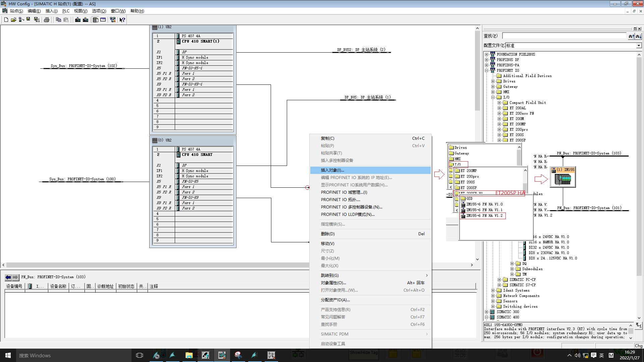Click in the catalog Find (查找) text field
Image resolution: width=644 pixels, height=362 pixels.
pos(565,36)
